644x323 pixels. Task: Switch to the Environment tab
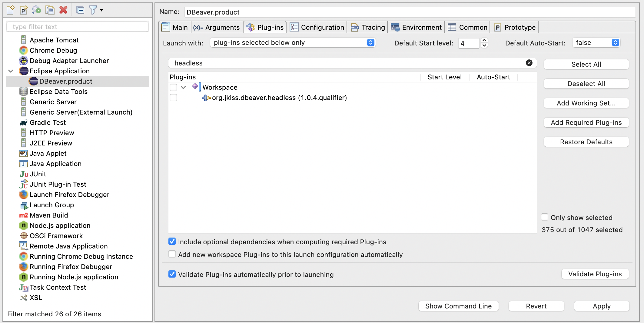pyautogui.click(x=416, y=27)
